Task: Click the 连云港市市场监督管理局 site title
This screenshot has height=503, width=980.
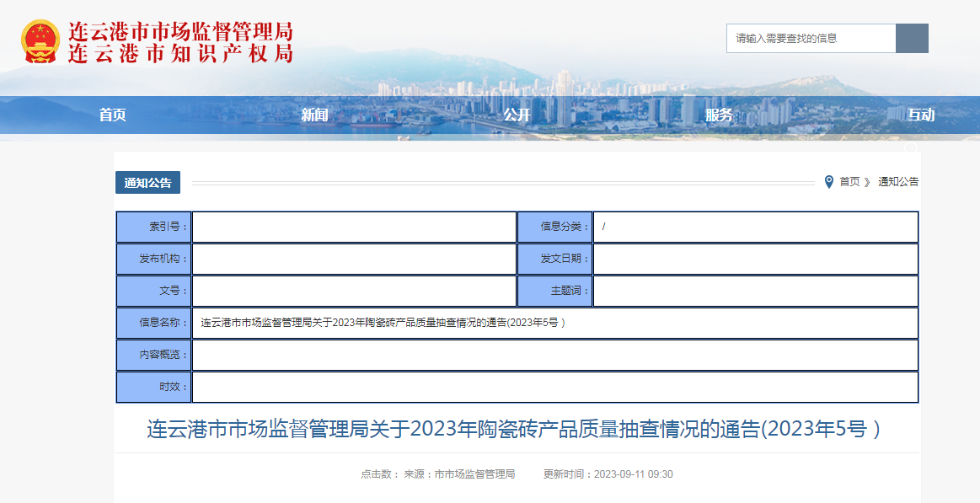Action: tap(180, 32)
